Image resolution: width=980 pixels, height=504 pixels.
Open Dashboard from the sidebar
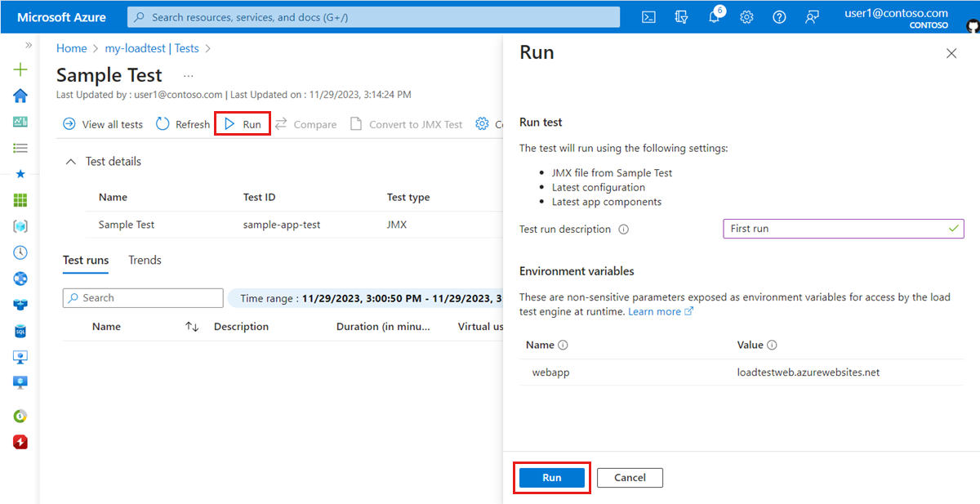pos(20,121)
